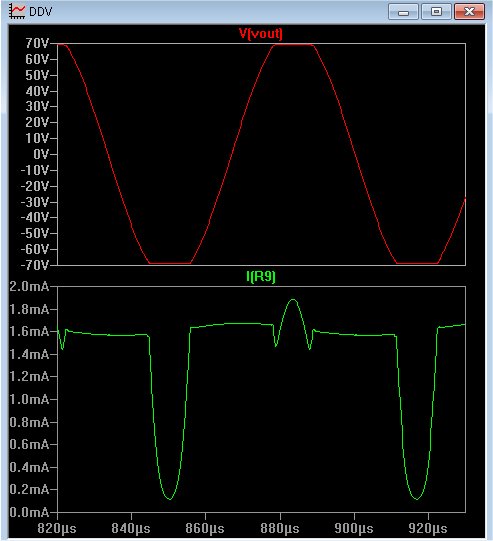Click the 1.6mA axis label
This screenshot has height=541, width=493.
coord(29,332)
